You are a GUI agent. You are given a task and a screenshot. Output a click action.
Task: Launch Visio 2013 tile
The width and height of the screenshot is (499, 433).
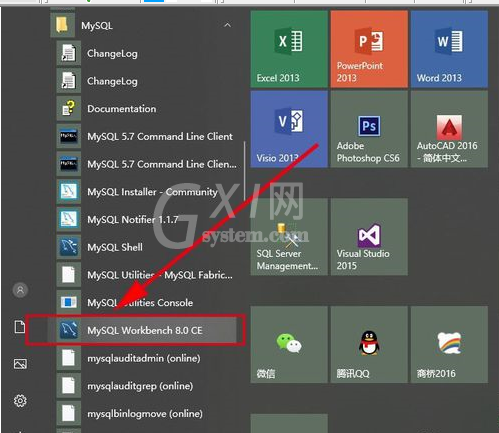point(289,129)
